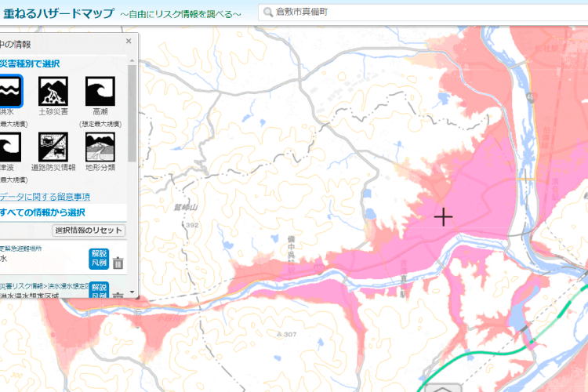
Task: Click the 吉備真備駅 station label
Action: [x=402, y=279]
